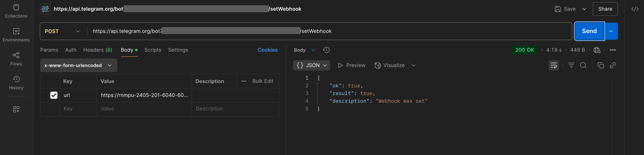644x155 pixels.
Task: Click the link icon in response toolbar
Action: [613, 65]
